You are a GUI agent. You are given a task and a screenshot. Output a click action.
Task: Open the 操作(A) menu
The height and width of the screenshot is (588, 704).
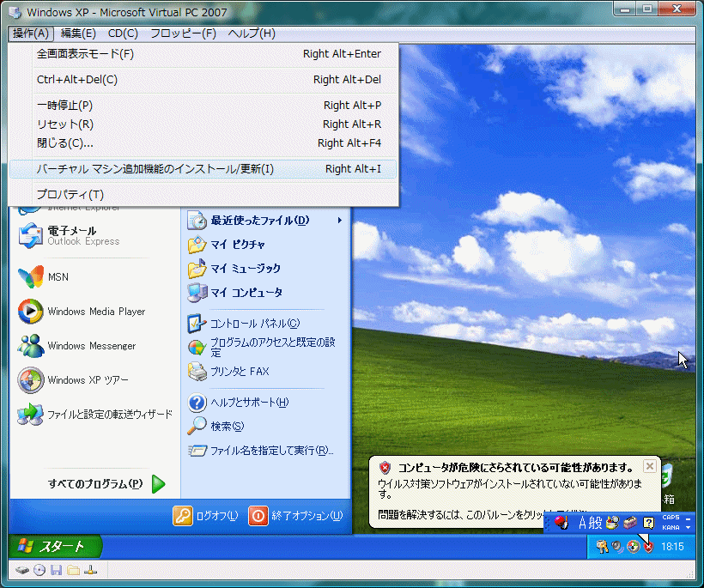31,33
